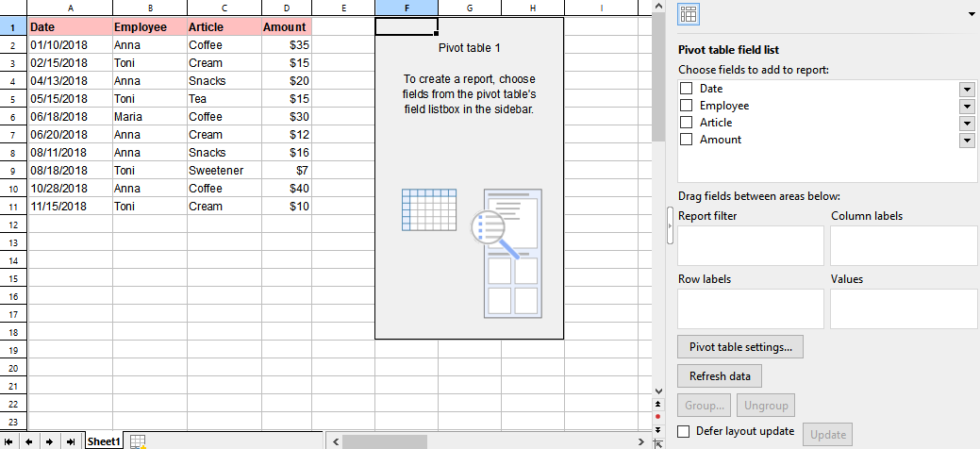
Task: Expand the Amount field dropdown arrow
Action: [966, 141]
